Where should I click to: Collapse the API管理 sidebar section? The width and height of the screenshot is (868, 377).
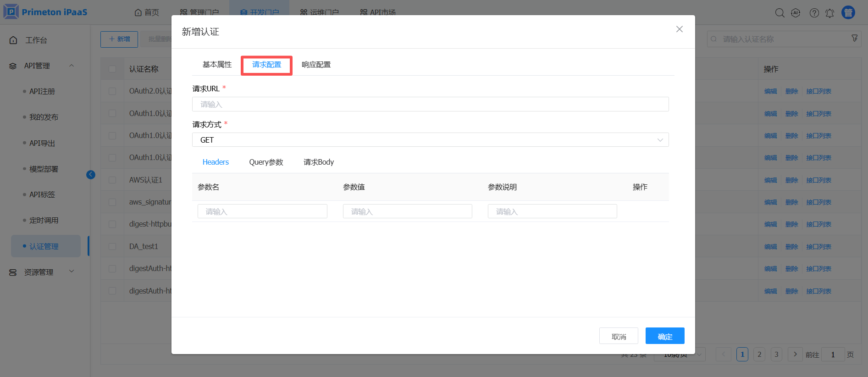tap(72, 66)
